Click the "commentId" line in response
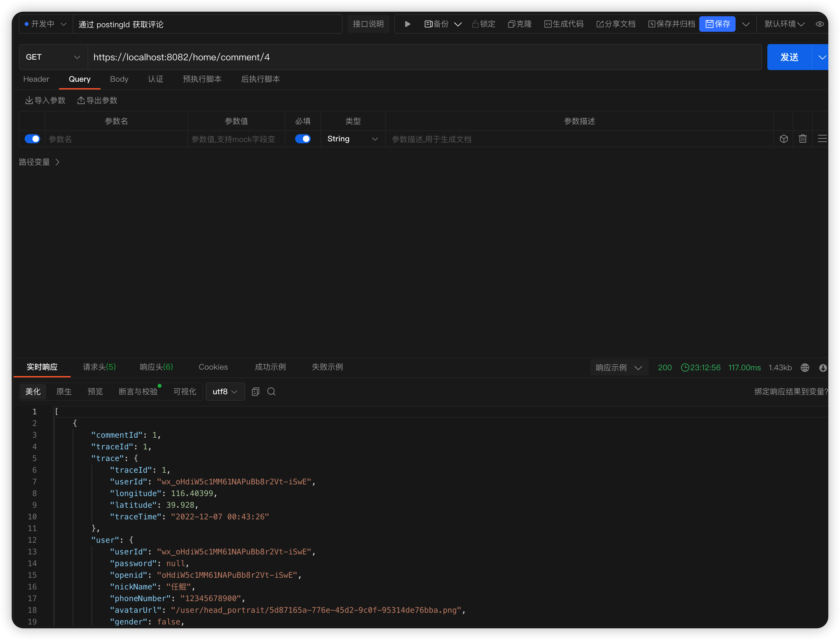The width and height of the screenshot is (840, 640). 126,435
